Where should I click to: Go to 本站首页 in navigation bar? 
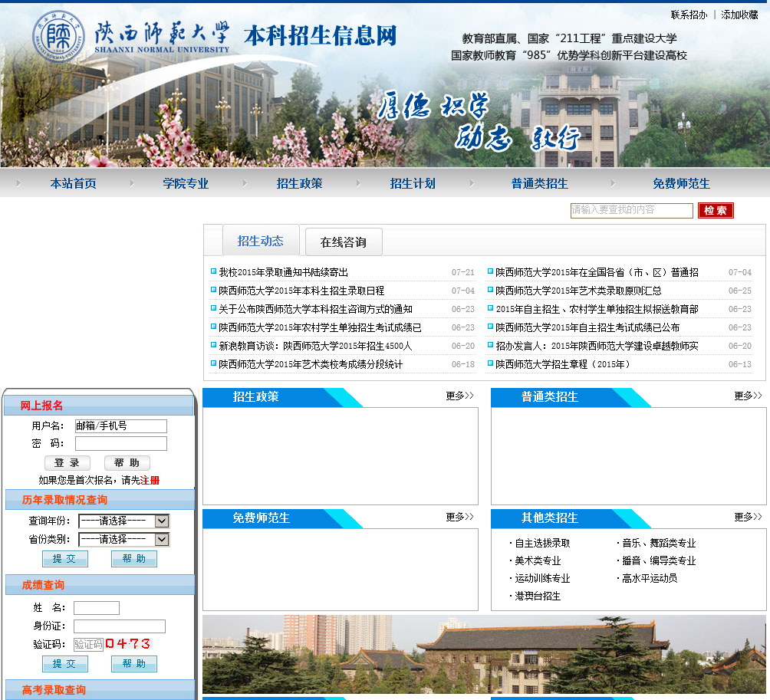click(x=73, y=183)
